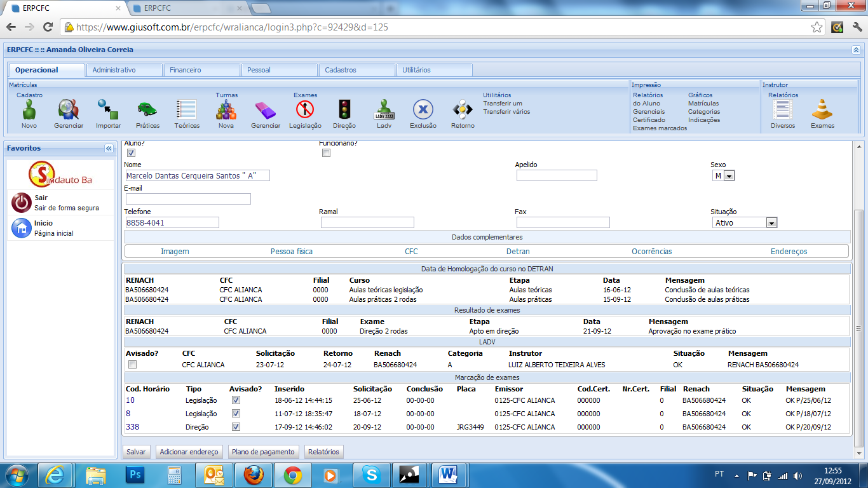Open the Teóricas notebook icon
The height and width of the screenshot is (488, 868).
pos(187,110)
